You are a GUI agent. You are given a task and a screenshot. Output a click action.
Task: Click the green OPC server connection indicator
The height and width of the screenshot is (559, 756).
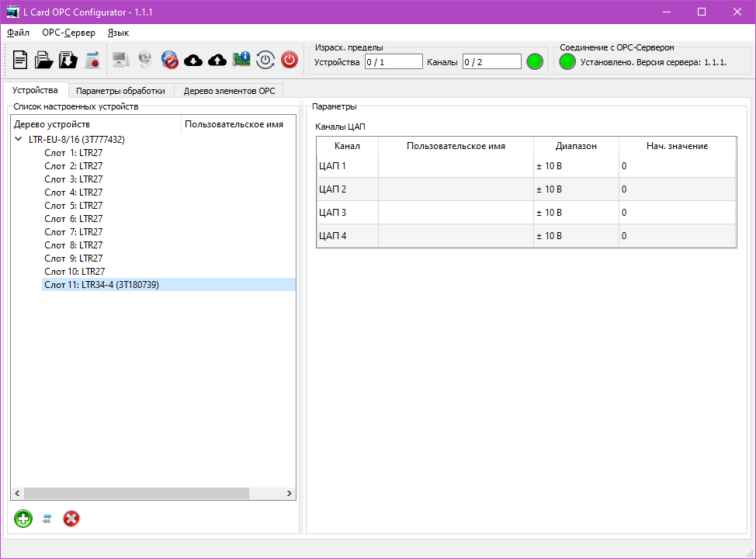(567, 62)
